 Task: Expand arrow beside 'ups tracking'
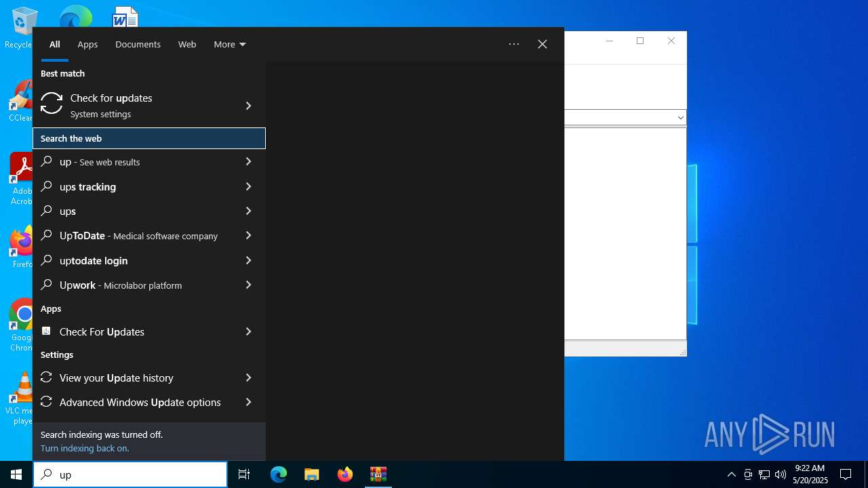[248, 186]
